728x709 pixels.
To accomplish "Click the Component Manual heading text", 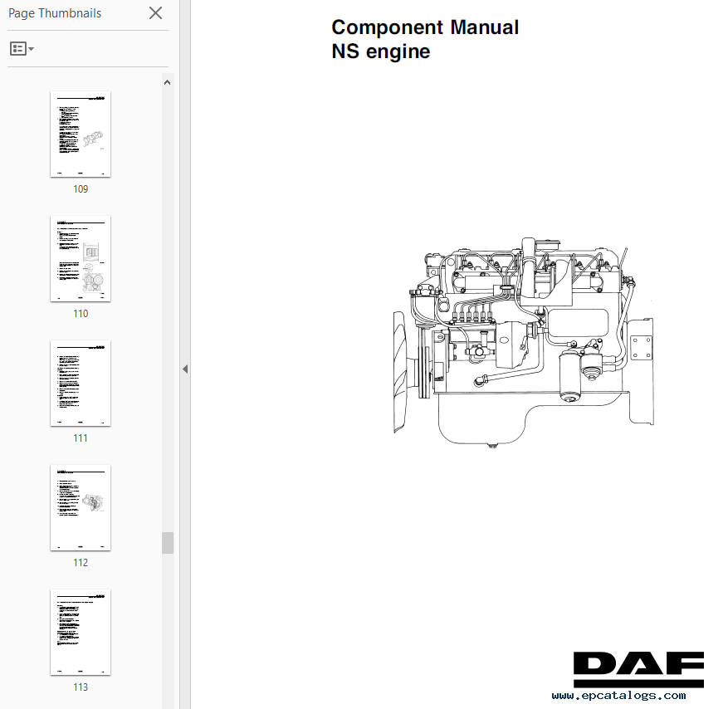I will click(425, 27).
